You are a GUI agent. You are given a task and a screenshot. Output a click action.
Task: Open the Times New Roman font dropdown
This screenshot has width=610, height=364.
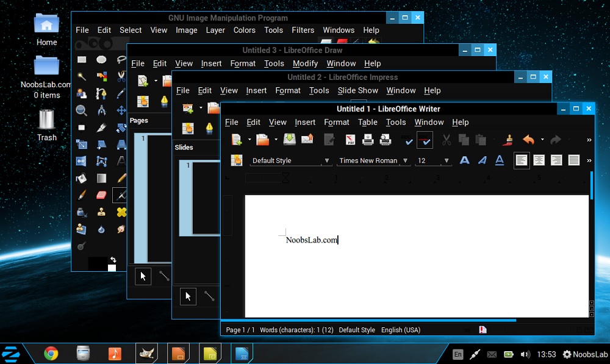[x=406, y=160]
